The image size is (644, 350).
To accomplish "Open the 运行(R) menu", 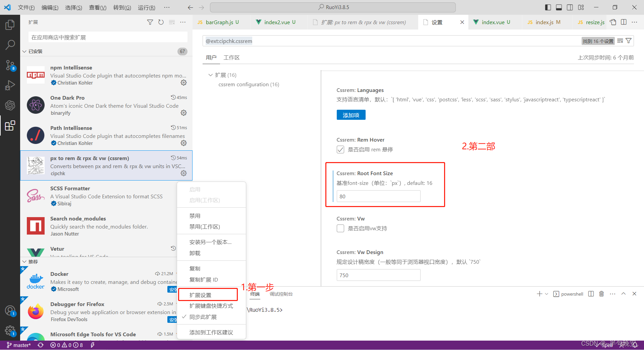I will 147,7.
